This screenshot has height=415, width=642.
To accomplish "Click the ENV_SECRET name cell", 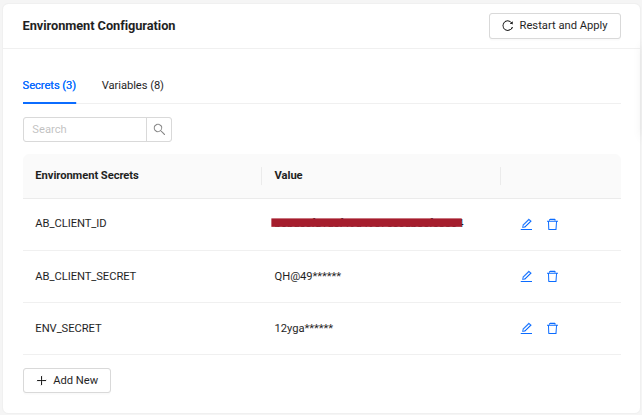I will point(68,328).
